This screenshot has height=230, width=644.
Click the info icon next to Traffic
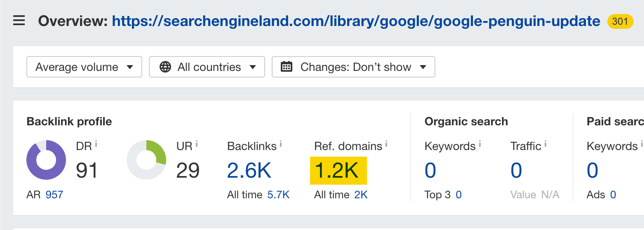click(545, 144)
